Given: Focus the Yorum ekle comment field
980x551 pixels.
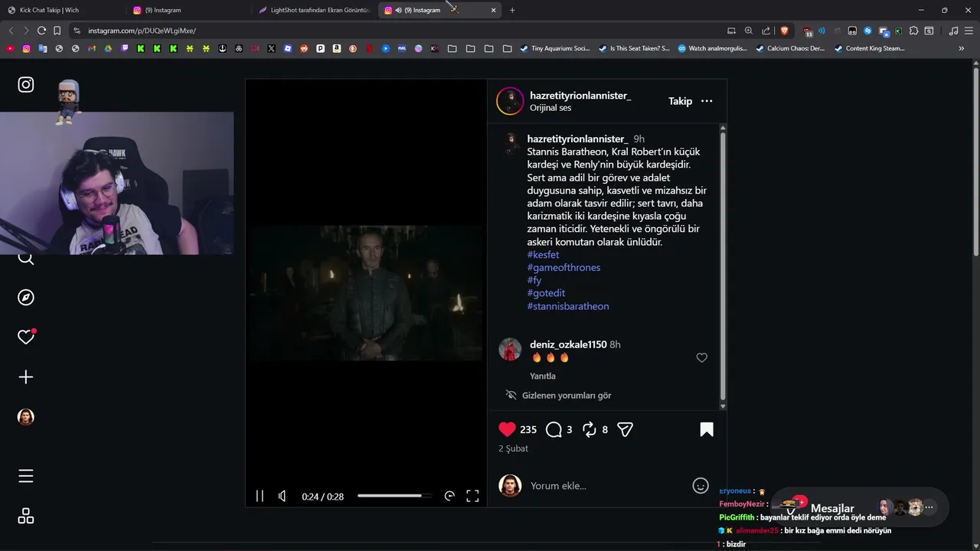Looking at the screenshot, I should pyautogui.click(x=608, y=485).
